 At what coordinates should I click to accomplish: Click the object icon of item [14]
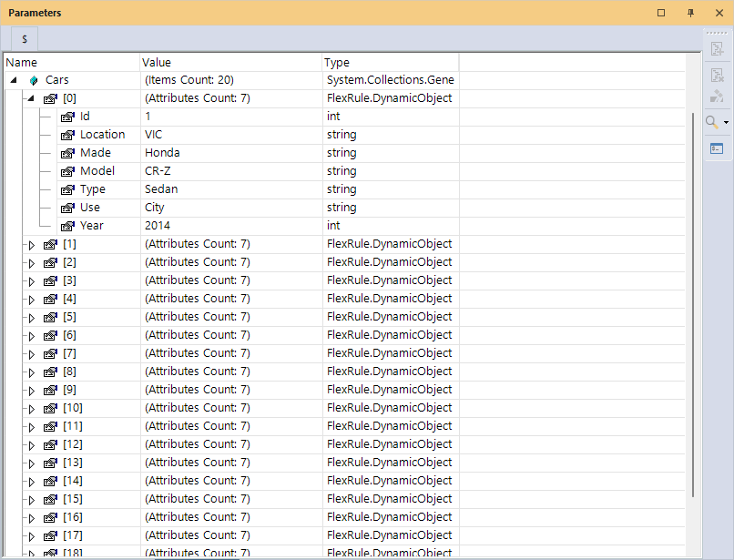(x=51, y=482)
